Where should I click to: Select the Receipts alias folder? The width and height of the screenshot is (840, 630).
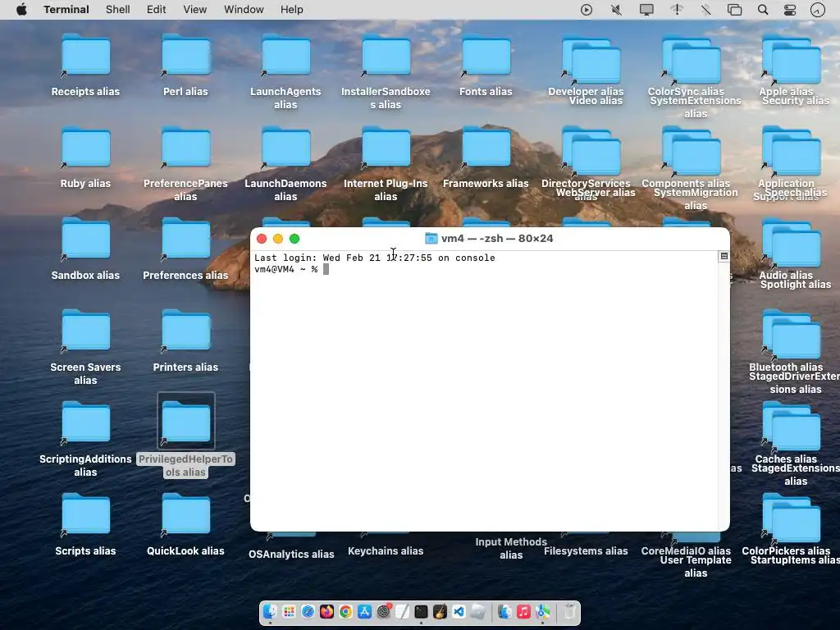pos(85,57)
